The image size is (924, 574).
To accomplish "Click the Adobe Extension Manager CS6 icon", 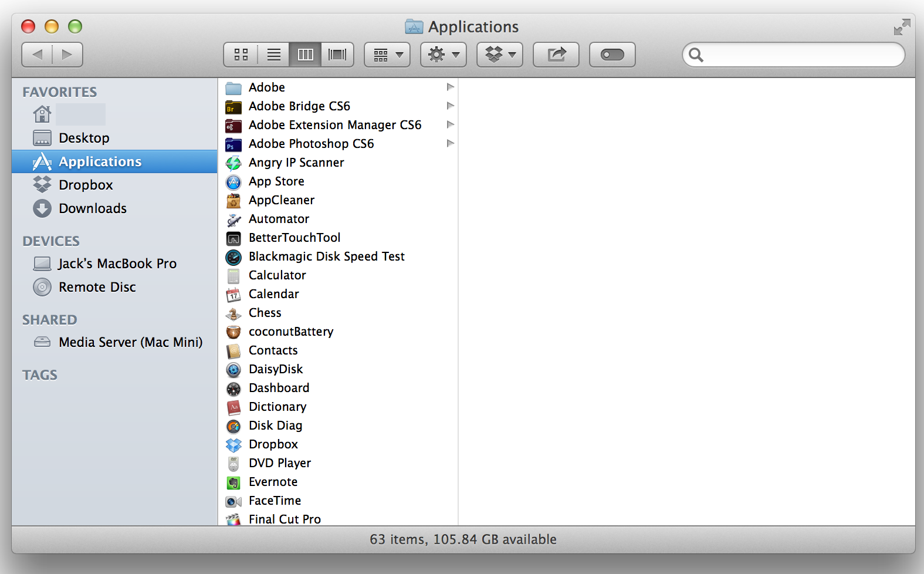I will pyautogui.click(x=233, y=126).
